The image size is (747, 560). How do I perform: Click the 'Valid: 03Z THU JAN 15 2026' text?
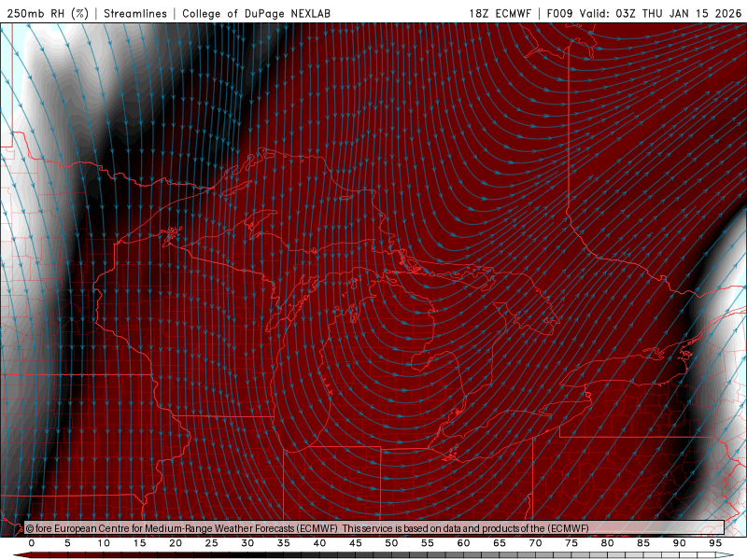tap(660, 13)
